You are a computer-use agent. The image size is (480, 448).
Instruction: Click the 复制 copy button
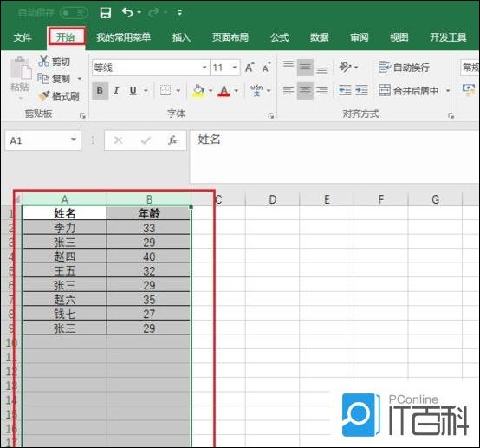click(55, 79)
